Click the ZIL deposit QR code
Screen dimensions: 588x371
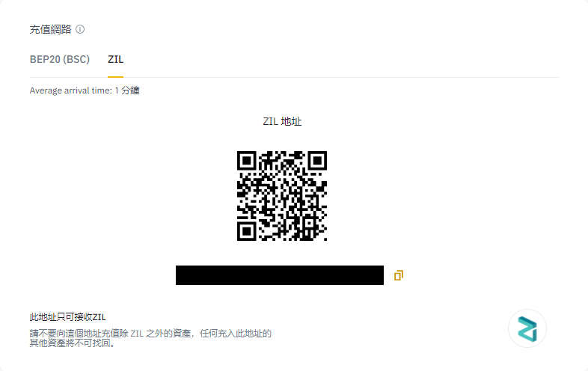(282, 196)
